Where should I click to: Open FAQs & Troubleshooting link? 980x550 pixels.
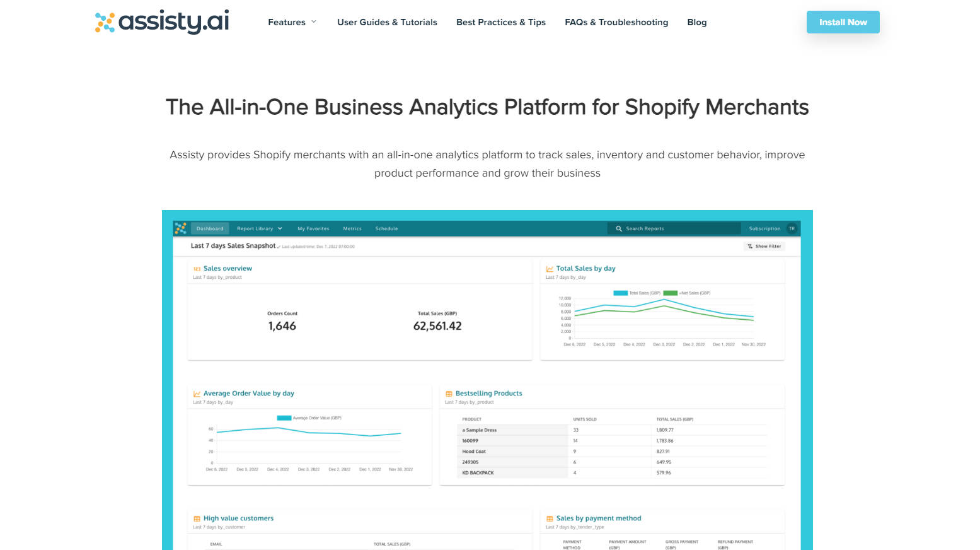coord(616,22)
